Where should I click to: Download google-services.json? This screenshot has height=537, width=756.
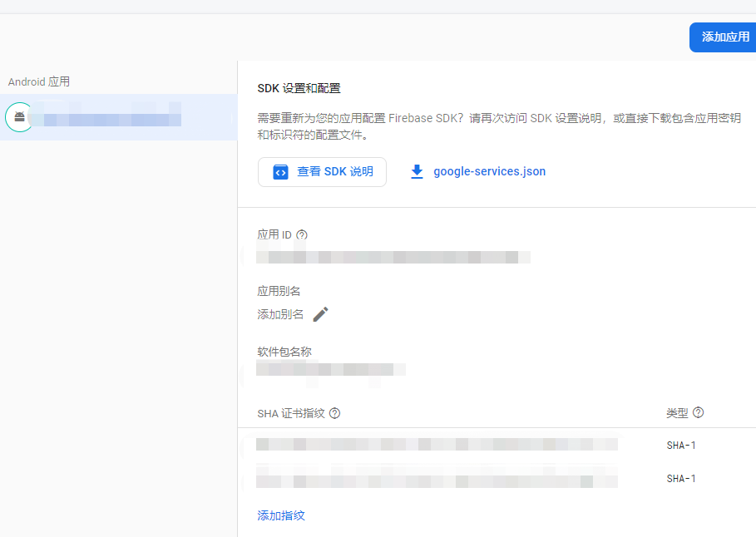point(489,171)
